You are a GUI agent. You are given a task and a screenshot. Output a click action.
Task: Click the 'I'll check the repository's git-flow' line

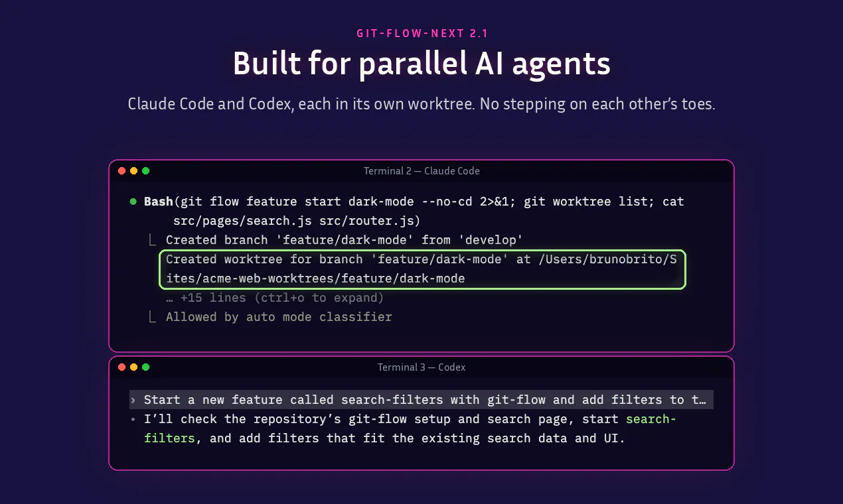[410, 419]
